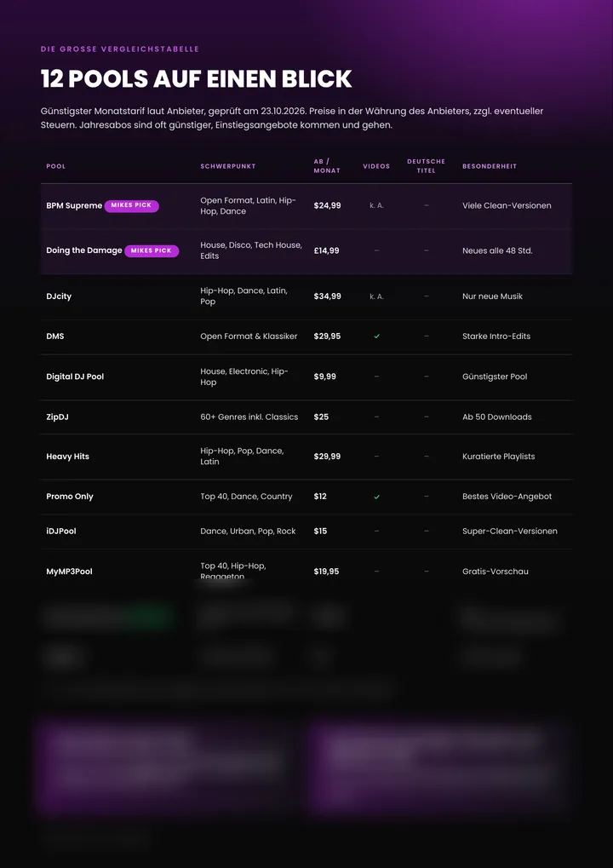Click the green checkmark in the DMS row
Screen dimensions: 613x868
point(377,336)
